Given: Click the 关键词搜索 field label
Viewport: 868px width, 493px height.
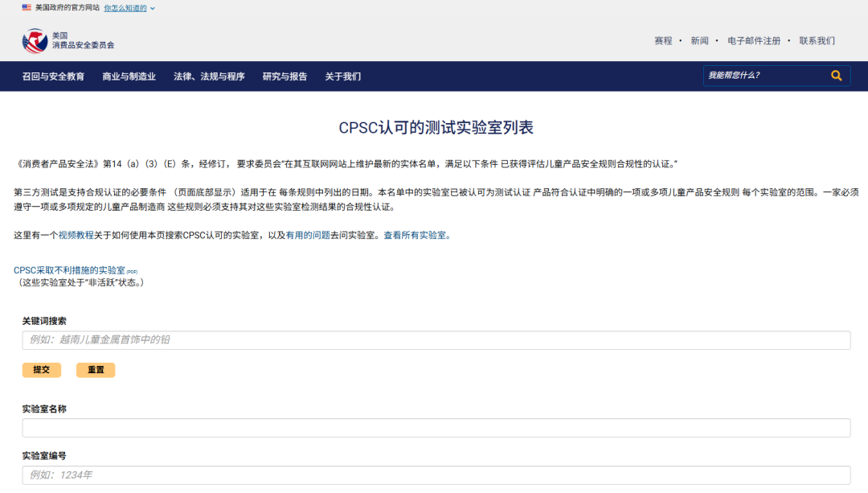Looking at the screenshot, I should click(x=44, y=321).
